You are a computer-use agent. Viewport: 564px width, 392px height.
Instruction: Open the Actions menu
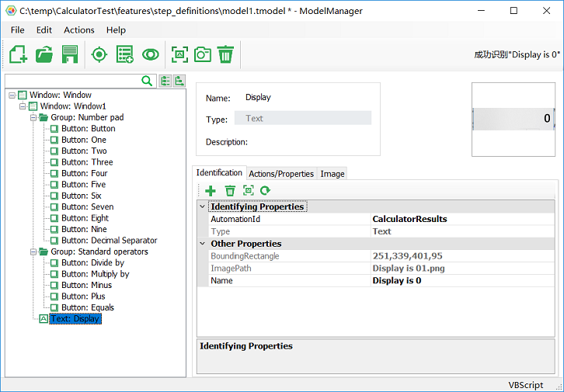[x=78, y=30]
